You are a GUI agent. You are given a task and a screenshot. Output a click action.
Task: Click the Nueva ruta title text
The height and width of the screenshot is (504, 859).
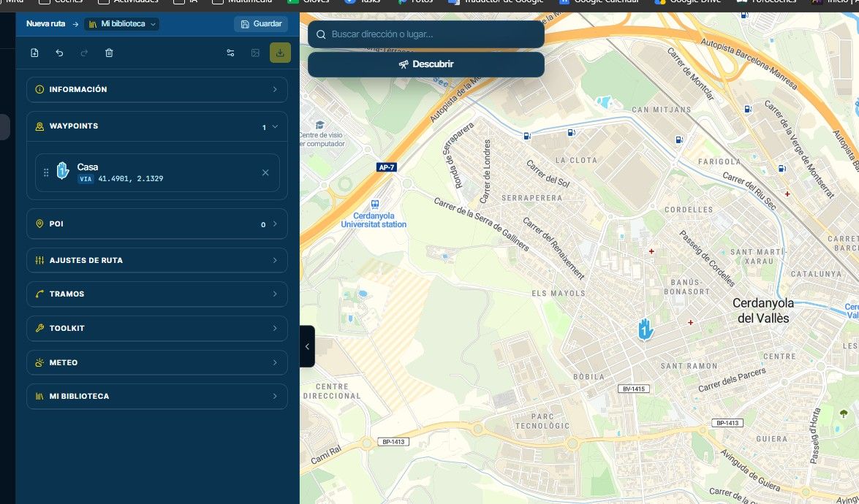click(x=45, y=23)
